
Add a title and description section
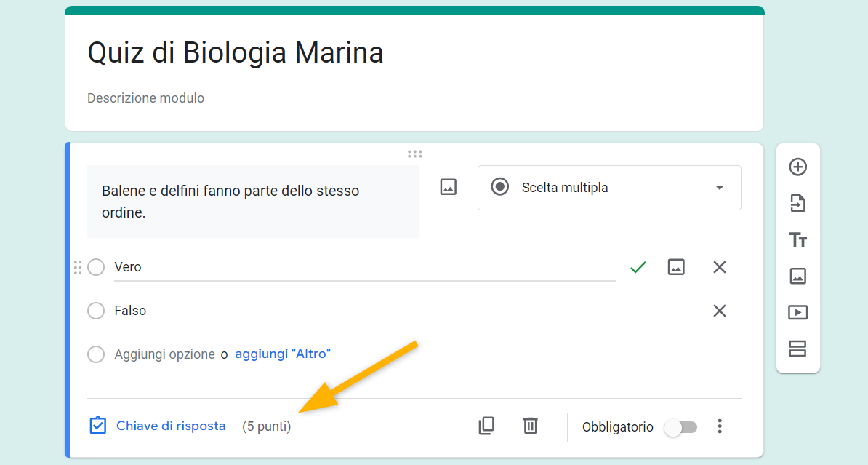(797, 239)
